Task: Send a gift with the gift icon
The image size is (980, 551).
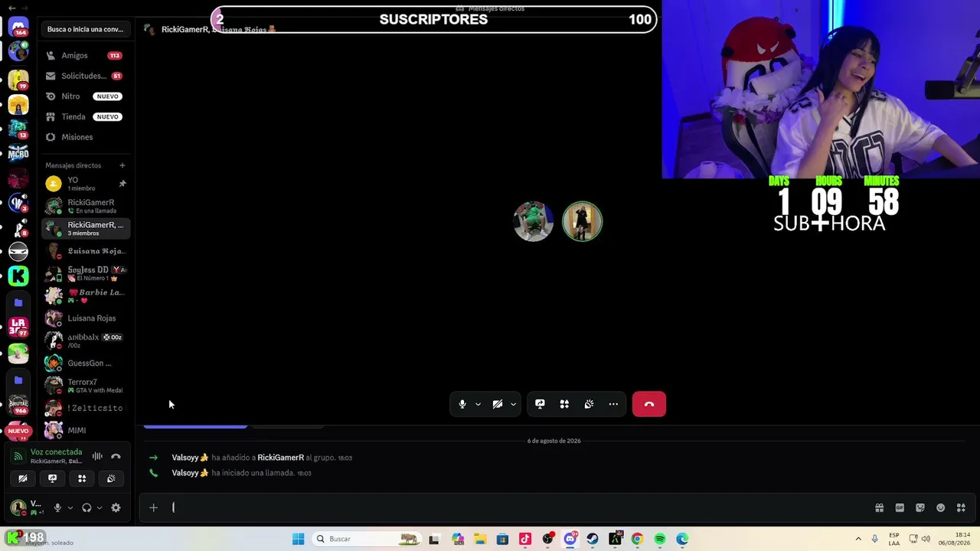Action: [x=879, y=507]
